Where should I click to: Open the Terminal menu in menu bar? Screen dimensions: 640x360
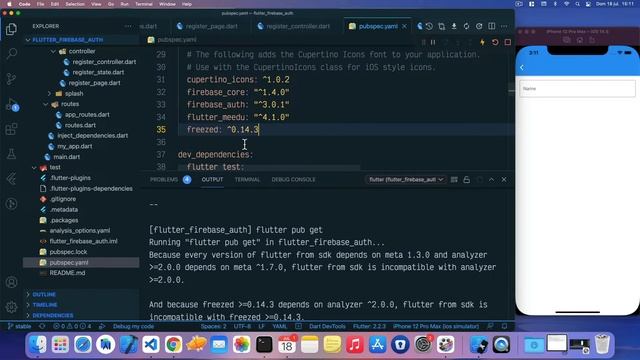point(144,4)
